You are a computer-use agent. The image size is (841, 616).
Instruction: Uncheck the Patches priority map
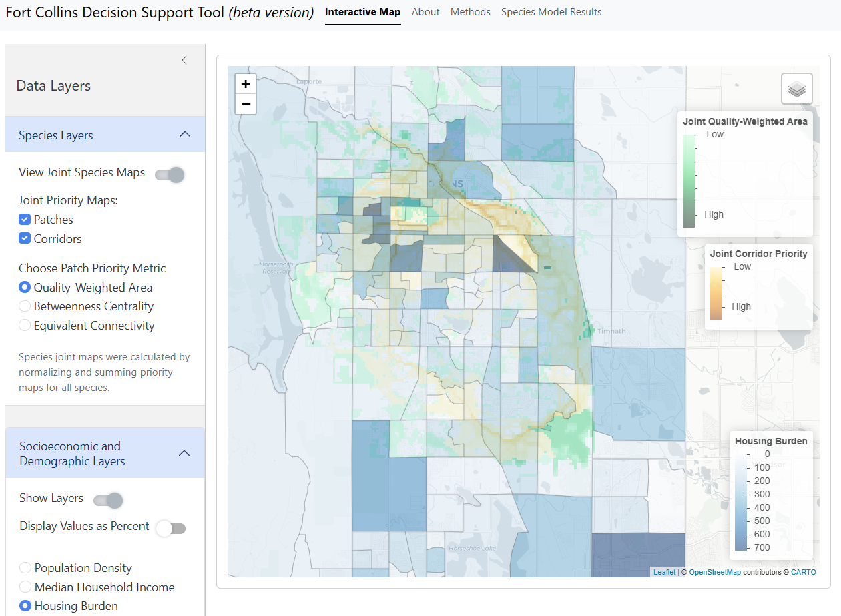[25, 219]
